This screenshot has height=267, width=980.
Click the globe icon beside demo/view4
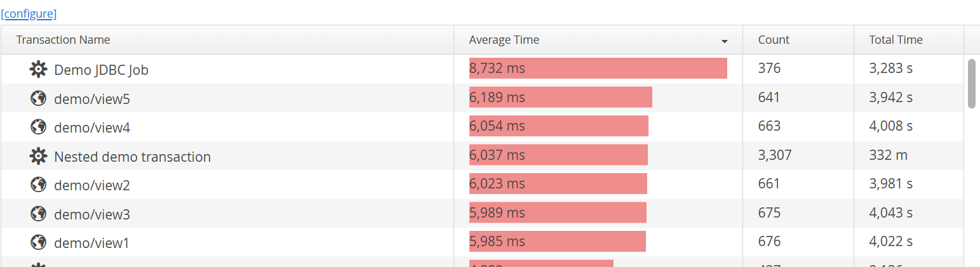pos(39,127)
